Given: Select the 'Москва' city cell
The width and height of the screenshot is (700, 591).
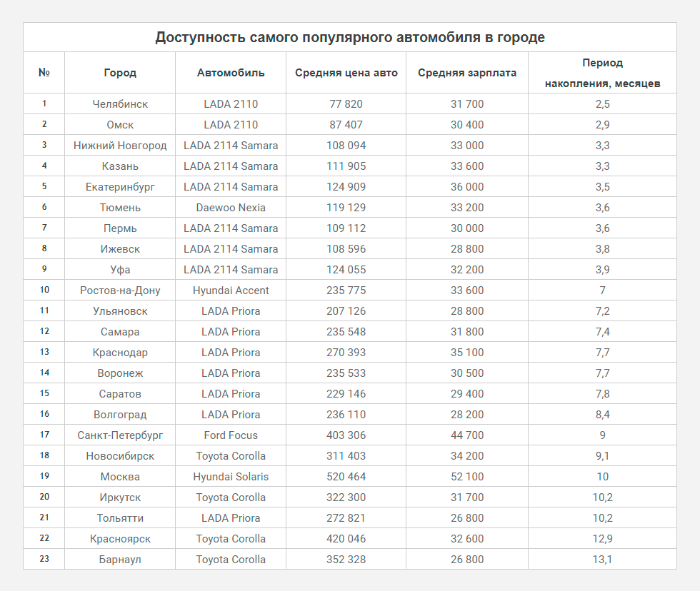Looking at the screenshot, I should point(120,477).
